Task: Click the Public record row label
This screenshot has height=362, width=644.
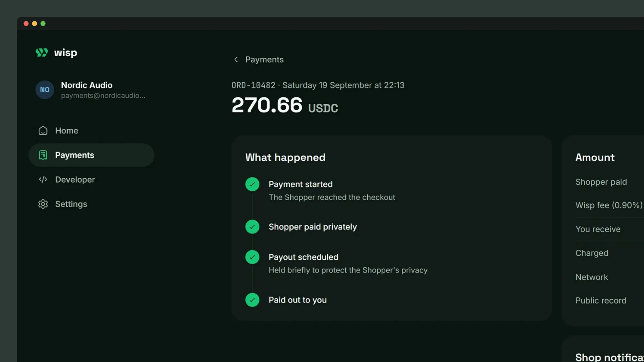Action: (x=601, y=301)
